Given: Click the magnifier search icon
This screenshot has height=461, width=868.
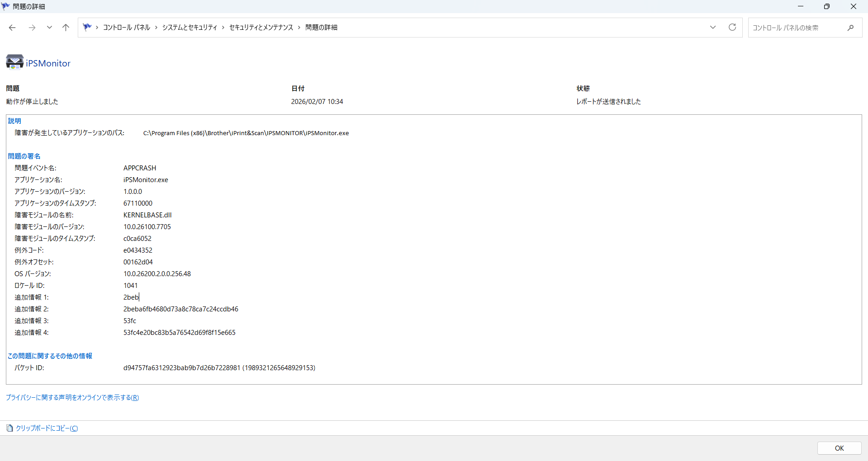Looking at the screenshot, I should tap(851, 28).
